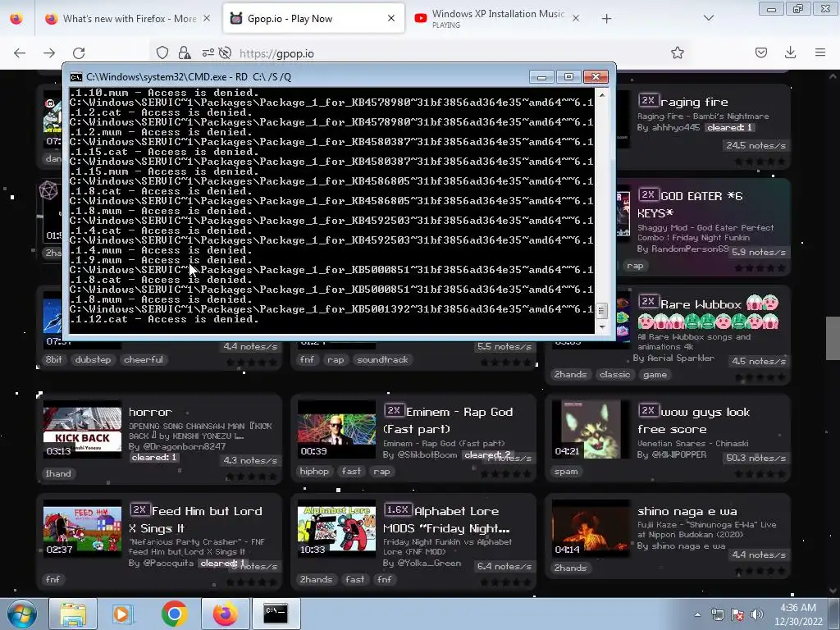Screen dimensions: 840x630
Task: Select the fast tag under Rap God
Action: (351, 472)
